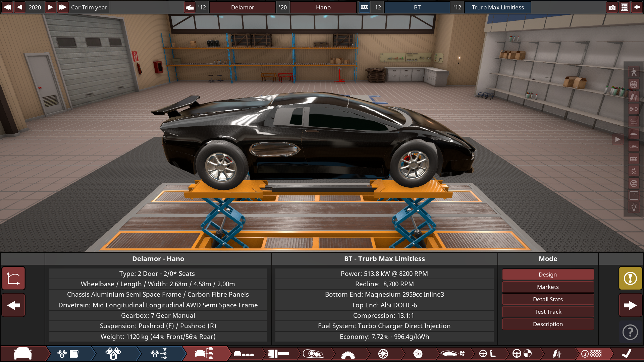
Task: Toggle the wheel visibility icon in sidebar
Action: 633,84
